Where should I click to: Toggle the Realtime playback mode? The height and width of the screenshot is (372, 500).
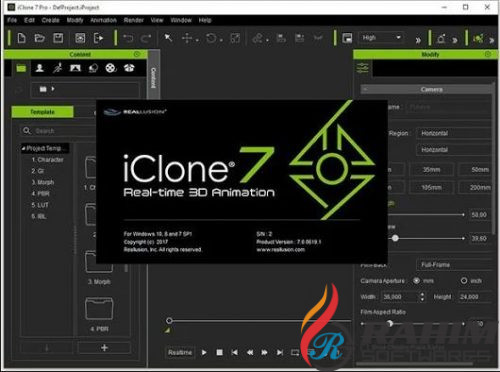point(180,352)
